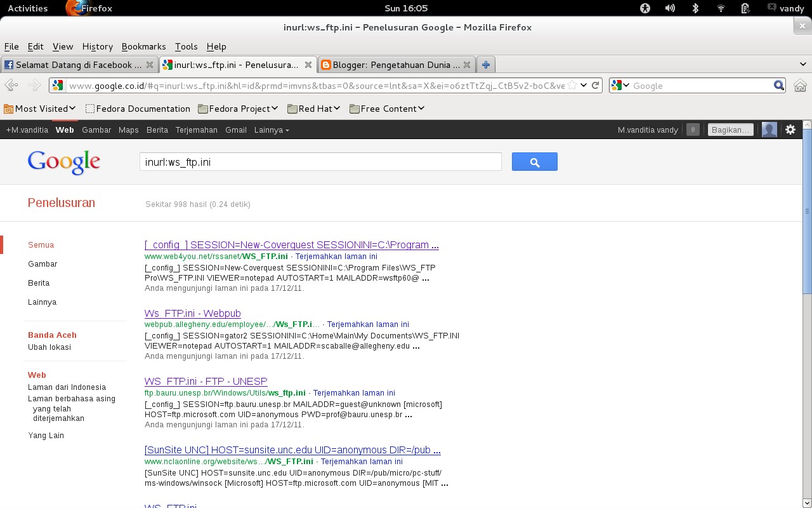The image size is (812, 508).
Task: Open the accessibility icon in top bar
Action: (645, 8)
